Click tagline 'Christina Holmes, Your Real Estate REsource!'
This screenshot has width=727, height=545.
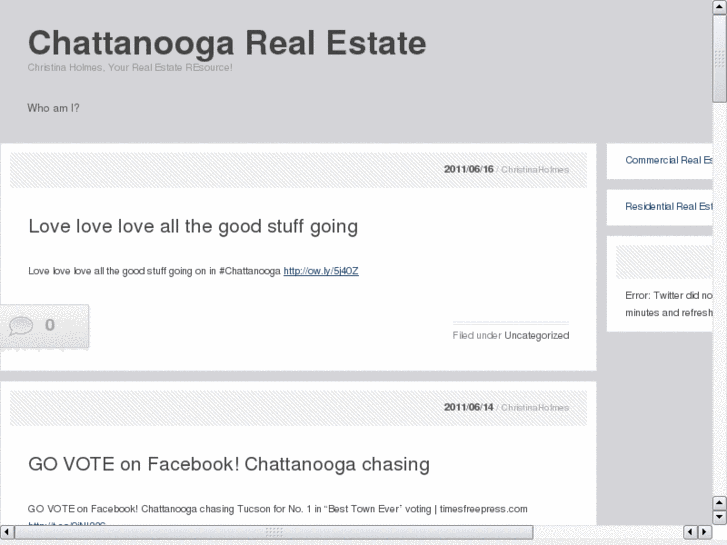(130, 68)
